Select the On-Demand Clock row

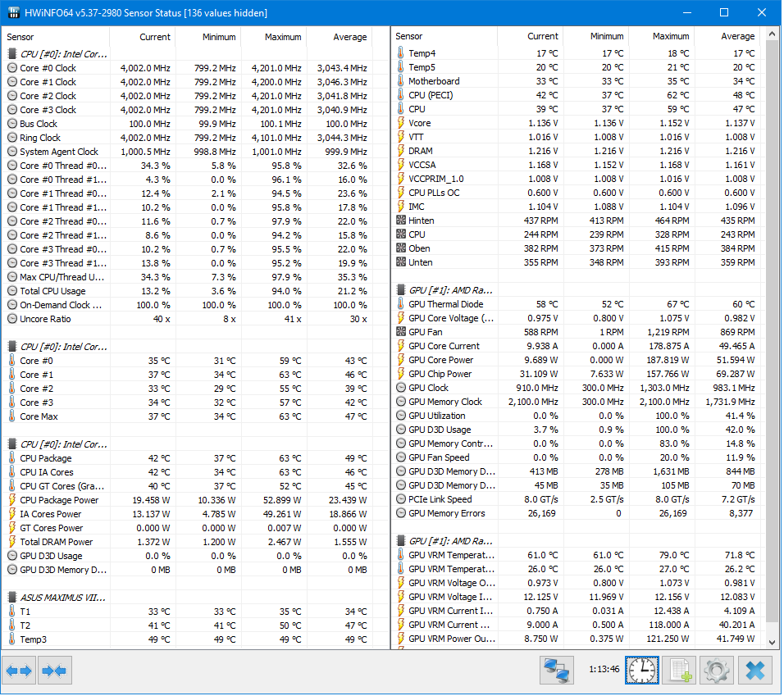(188, 305)
